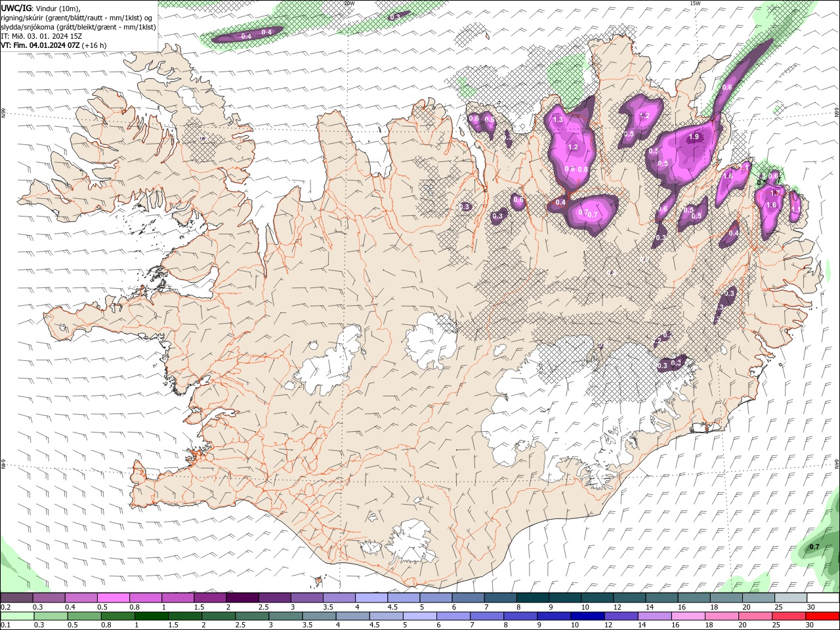The height and width of the screenshot is (630, 840).
Task: Click the 0.8 precipitation value on the map
Action: [x=583, y=169]
